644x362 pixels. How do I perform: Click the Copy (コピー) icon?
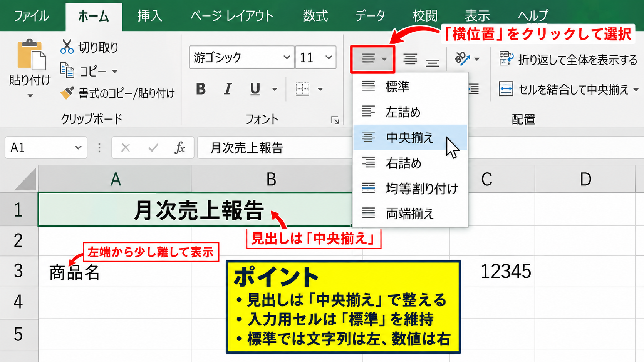point(67,71)
